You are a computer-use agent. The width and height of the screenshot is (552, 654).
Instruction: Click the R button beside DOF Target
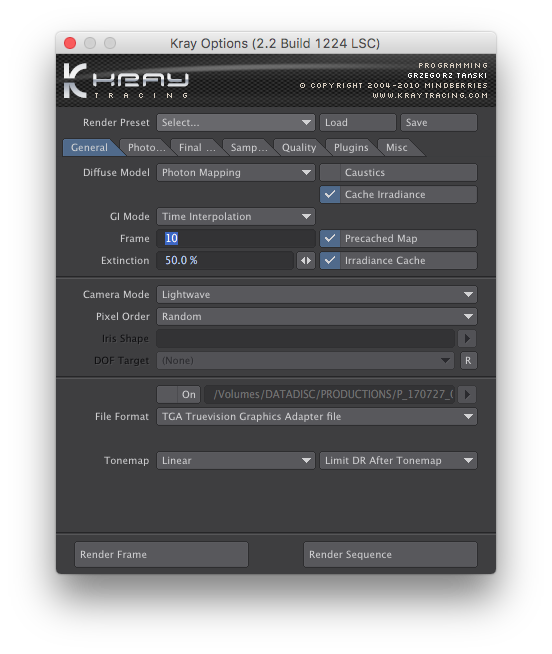[468, 361]
